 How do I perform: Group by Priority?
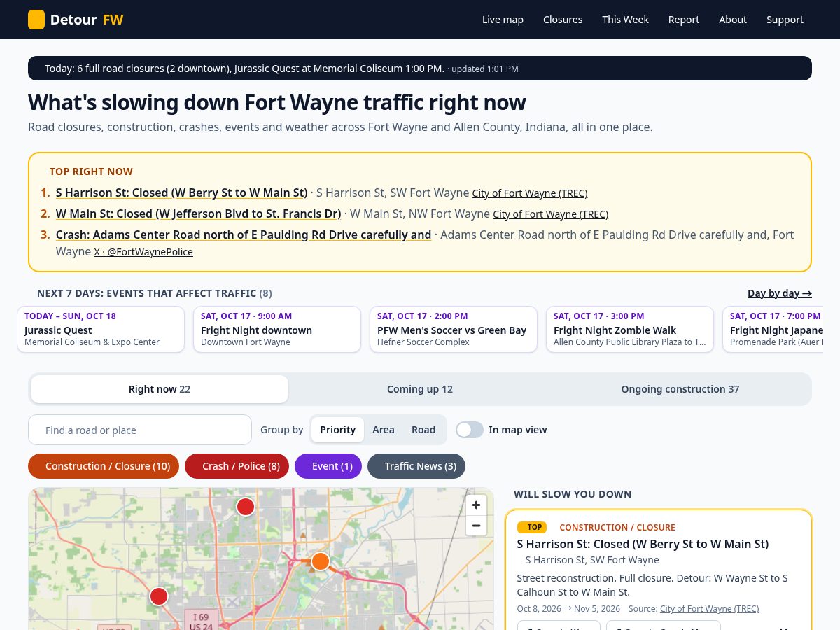tap(338, 430)
